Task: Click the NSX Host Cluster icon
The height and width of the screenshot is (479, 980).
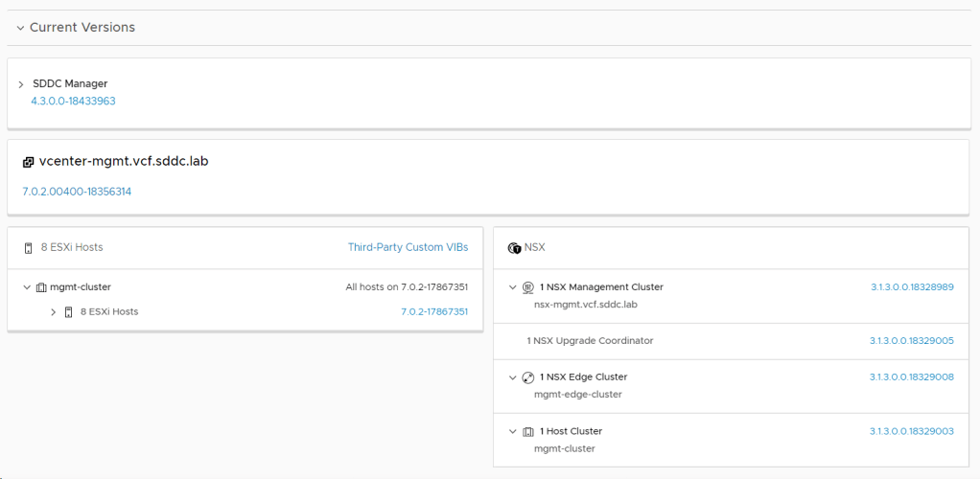Action: click(x=527, y=431)
